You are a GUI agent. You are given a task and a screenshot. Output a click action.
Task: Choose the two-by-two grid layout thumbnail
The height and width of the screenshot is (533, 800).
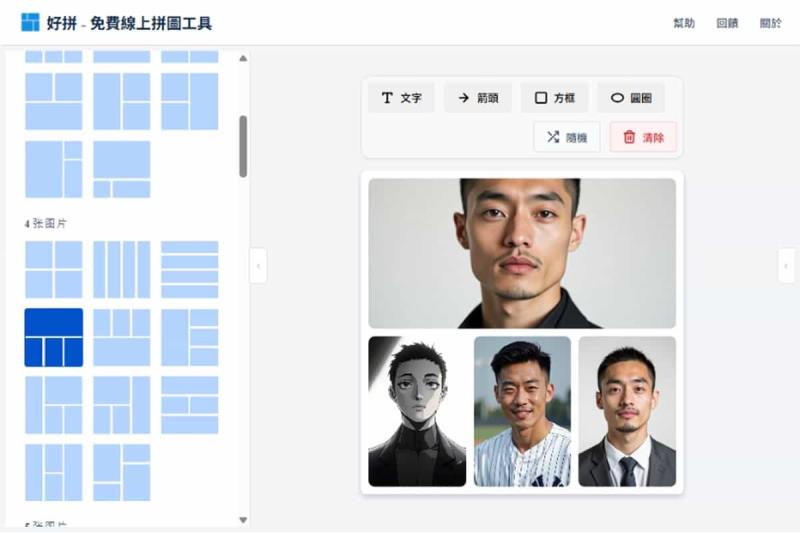tap(54, 269)
